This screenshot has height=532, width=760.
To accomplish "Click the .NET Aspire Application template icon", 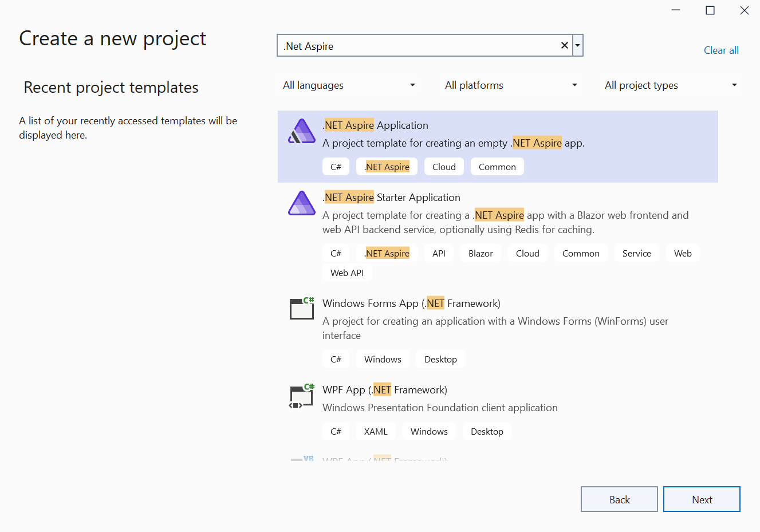I will point(301,132).
